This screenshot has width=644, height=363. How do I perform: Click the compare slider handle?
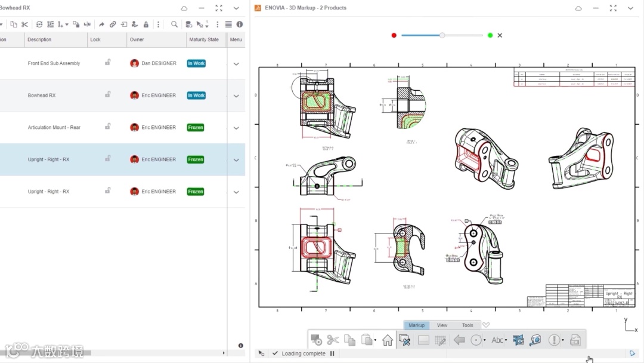click(442, 35)
